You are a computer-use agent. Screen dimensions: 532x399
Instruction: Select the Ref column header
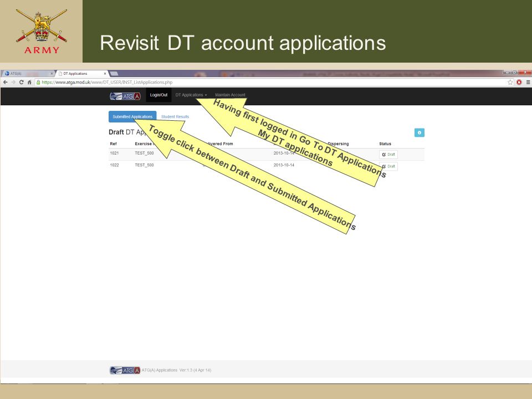tap(113, 144)
